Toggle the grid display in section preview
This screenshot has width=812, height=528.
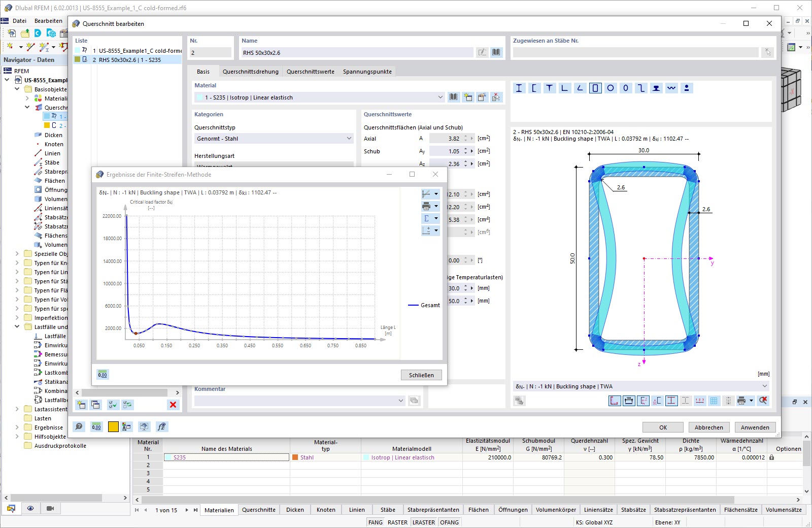714,401
